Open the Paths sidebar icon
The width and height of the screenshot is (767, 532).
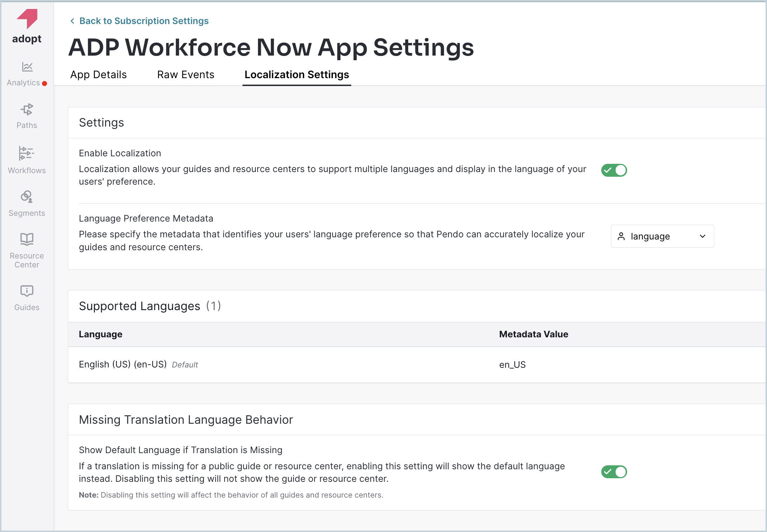[x=27, y=109]
